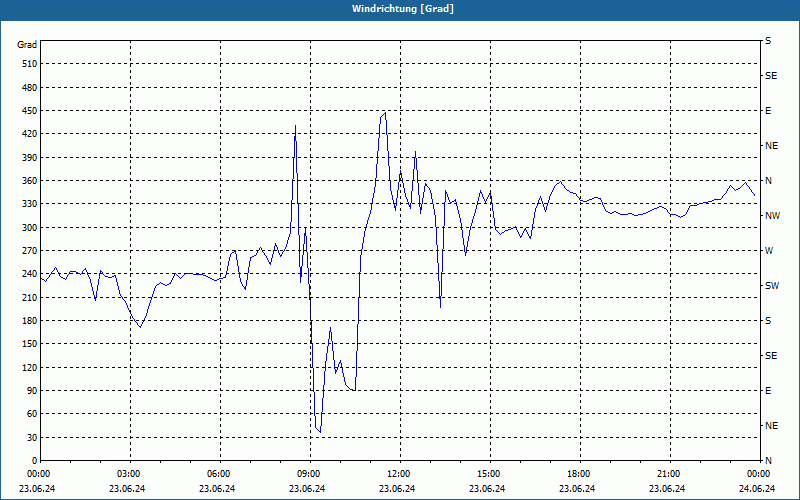Click the 23.06.24 date under 12:00
Image resolution: width=800 pixels, height=500 pixels.
[397, 489]
